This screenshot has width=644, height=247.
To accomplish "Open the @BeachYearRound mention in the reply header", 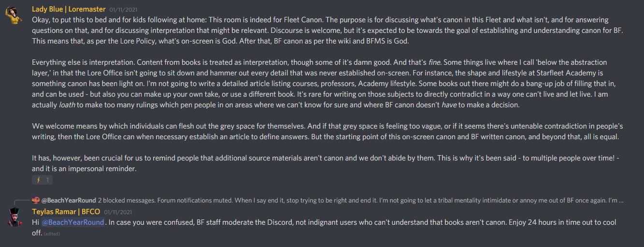I will tap(69, 200).
